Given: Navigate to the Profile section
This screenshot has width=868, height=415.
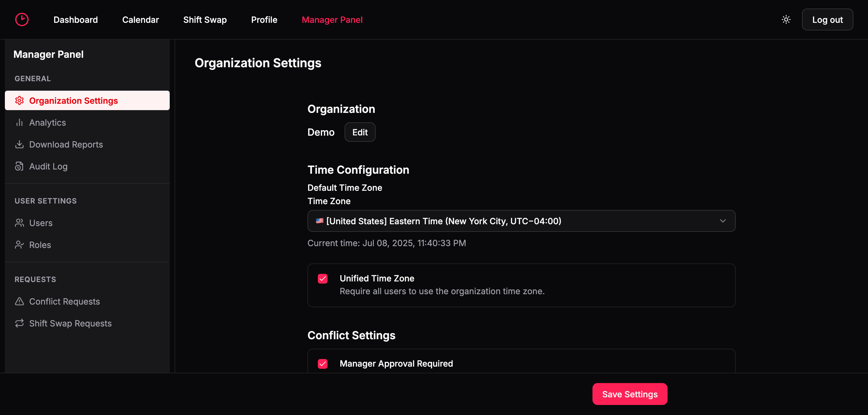Looking at the screenshot, I should [264, 19].
